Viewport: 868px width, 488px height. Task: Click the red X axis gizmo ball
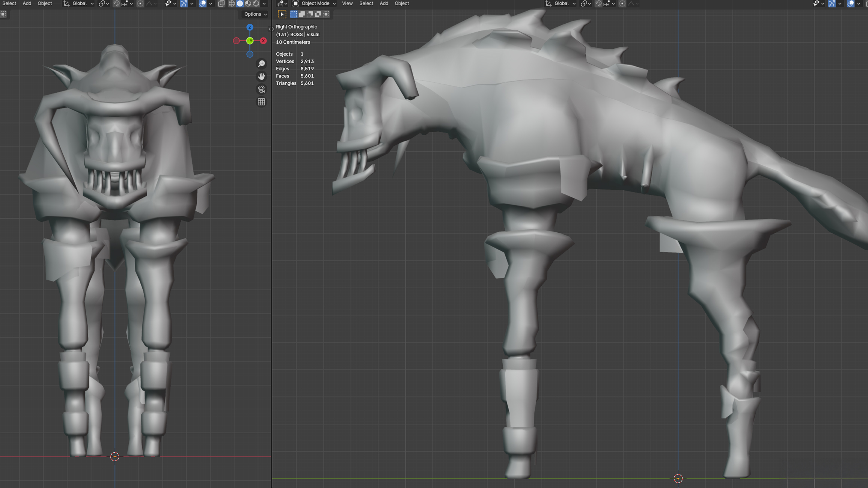(264, 41)
